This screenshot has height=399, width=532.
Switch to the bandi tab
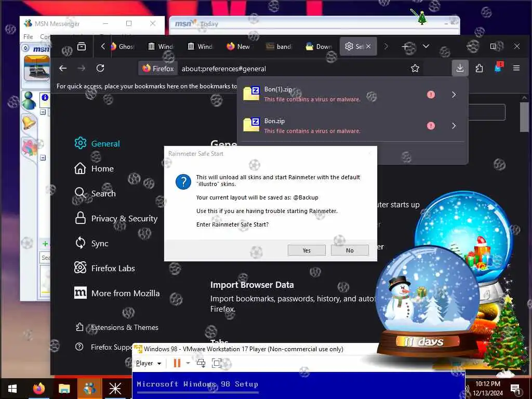coord(279,46)
